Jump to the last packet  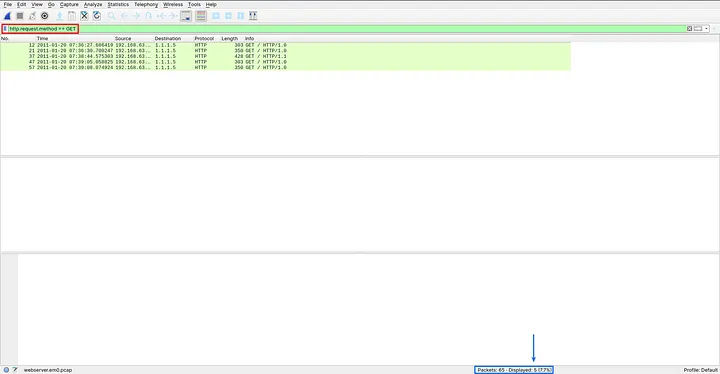173,16
